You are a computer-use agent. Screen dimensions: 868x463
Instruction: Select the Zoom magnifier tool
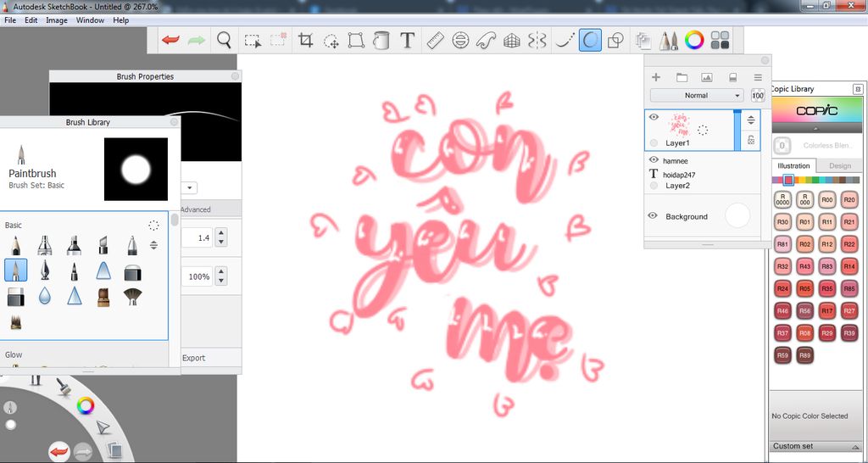point(224,41)
